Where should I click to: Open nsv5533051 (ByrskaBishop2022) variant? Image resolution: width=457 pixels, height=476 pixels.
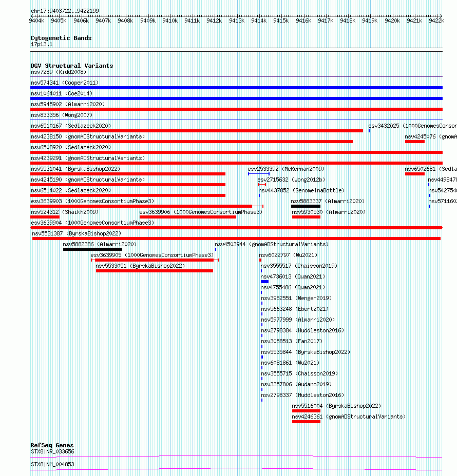(x=140, y=266)
